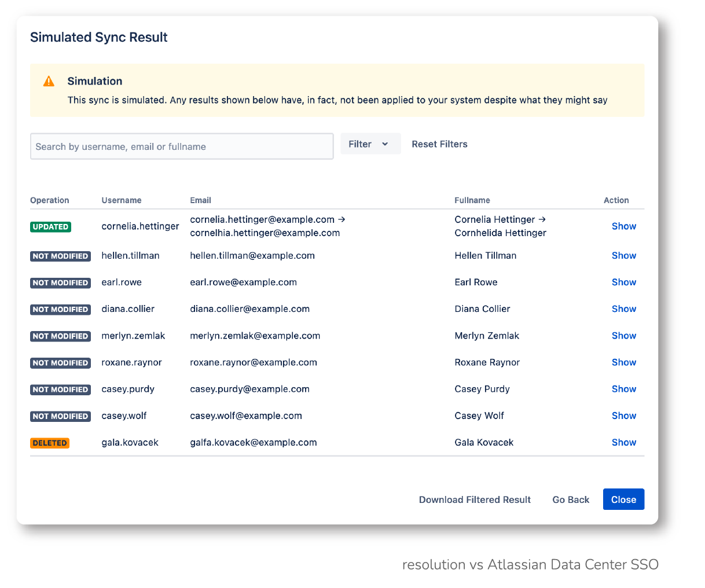
Task: Select fullname Casey Purdy
Action: 482,389
